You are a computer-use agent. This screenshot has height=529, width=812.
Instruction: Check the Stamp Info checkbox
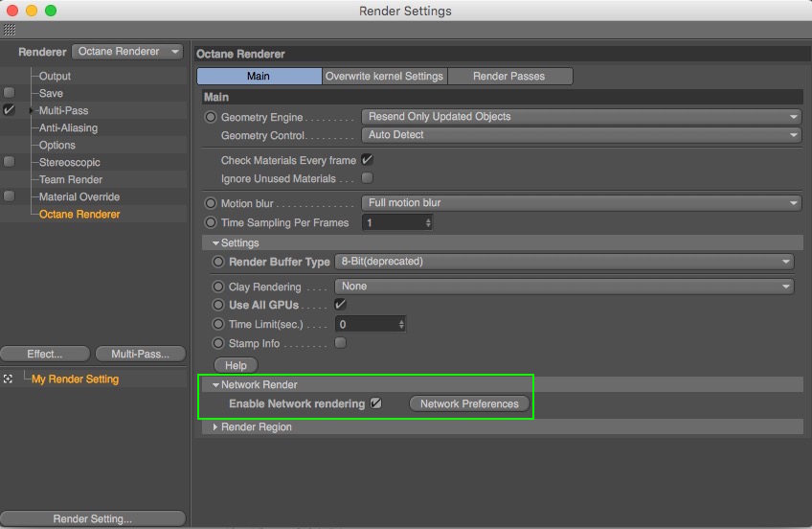pos(340,343)
